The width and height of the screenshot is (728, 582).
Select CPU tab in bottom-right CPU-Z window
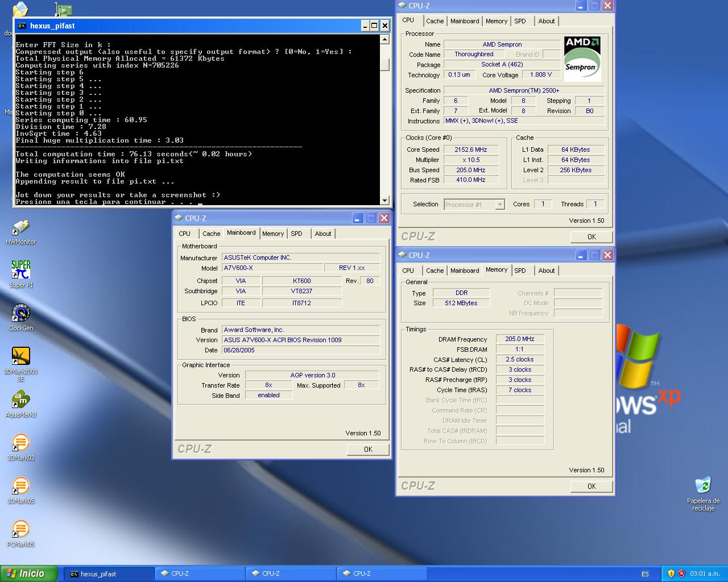408,271
